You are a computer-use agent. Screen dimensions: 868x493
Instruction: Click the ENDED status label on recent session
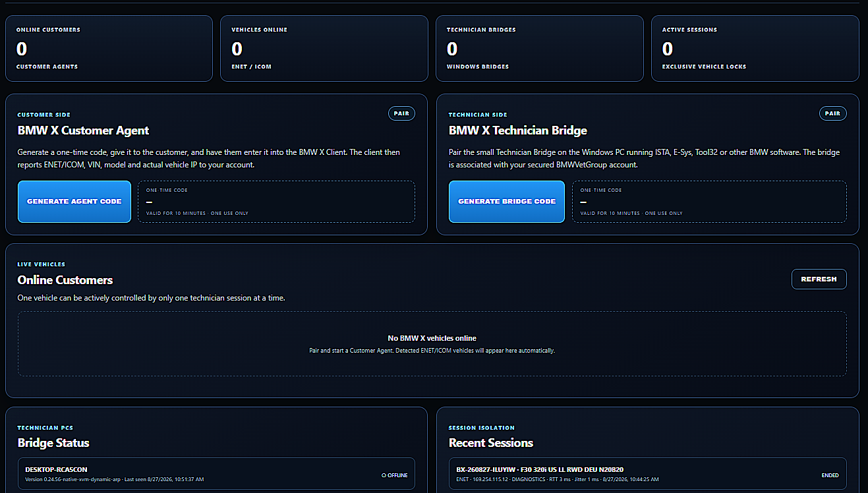(x=830, y=475)
